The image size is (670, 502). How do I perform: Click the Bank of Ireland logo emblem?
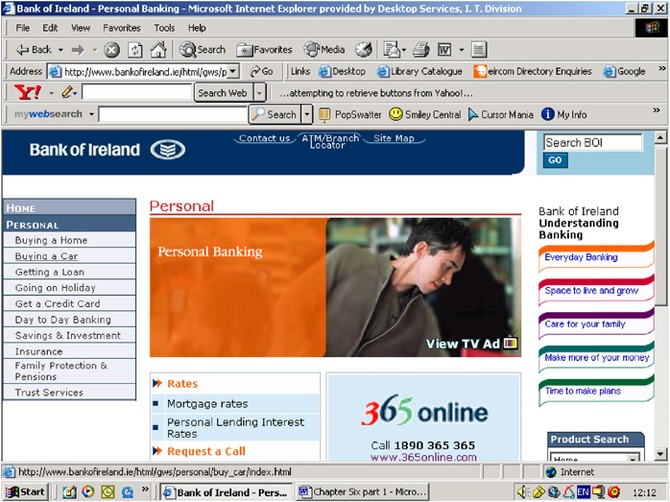coord(168,150)
